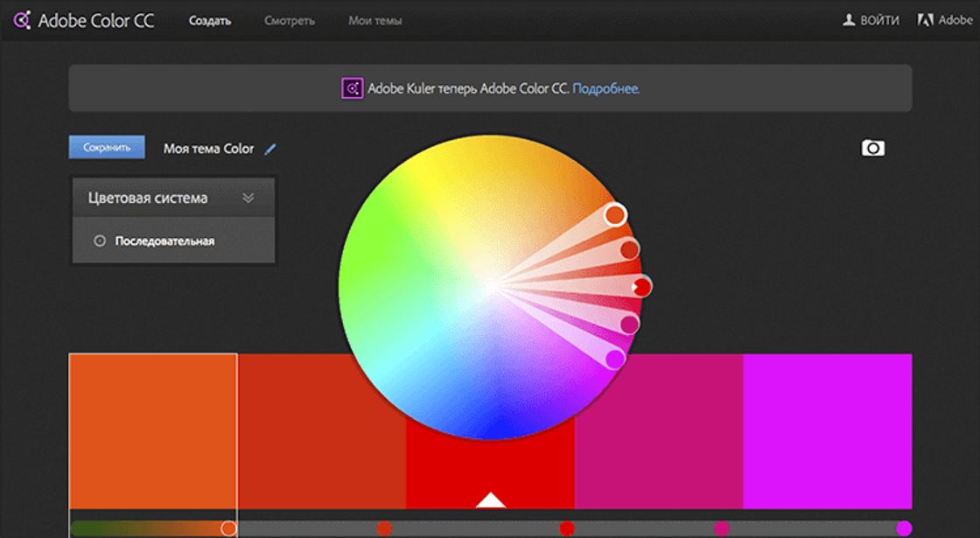Image resolution: width=980 pixels, height=538 pixels.
Task: Click the white base color triangle marker
Action: (x=491, y=500)
